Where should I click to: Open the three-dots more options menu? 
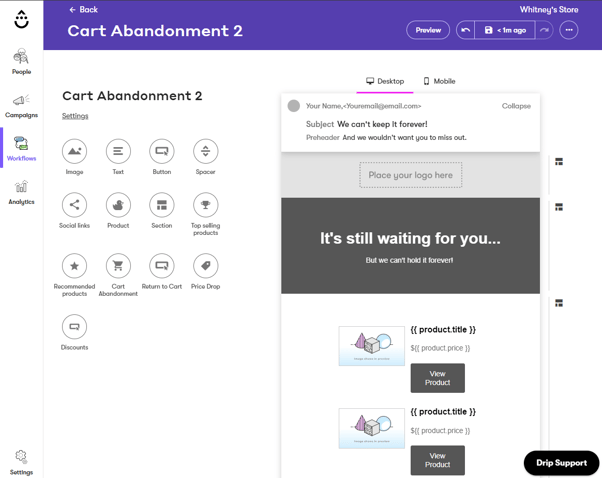[x=569, y=30]
